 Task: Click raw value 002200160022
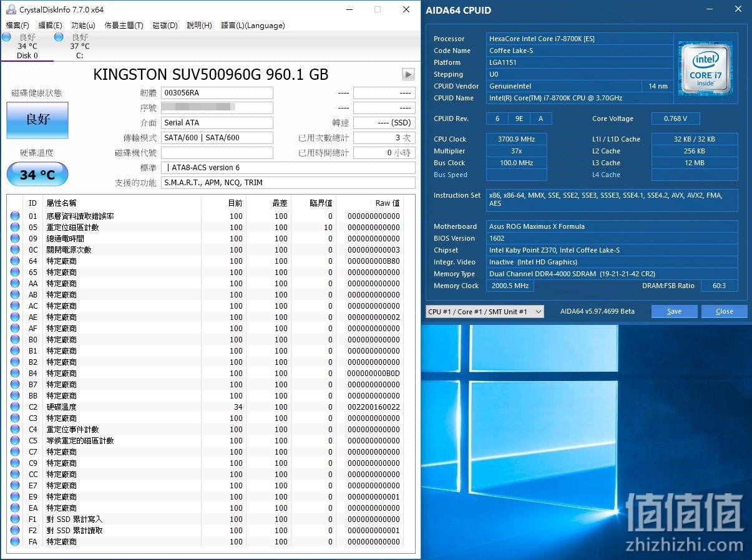coord(374,407)
